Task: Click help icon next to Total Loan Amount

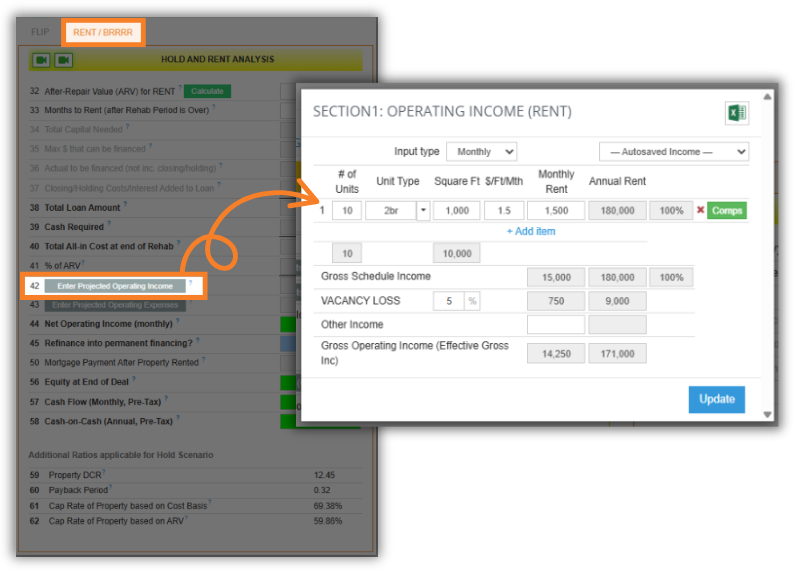Action: coord(126,207)
